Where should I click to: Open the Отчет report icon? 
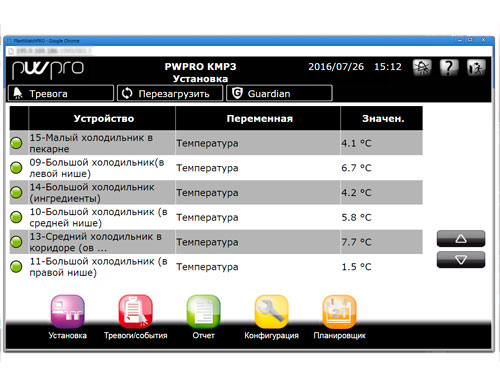click(203, 311)
